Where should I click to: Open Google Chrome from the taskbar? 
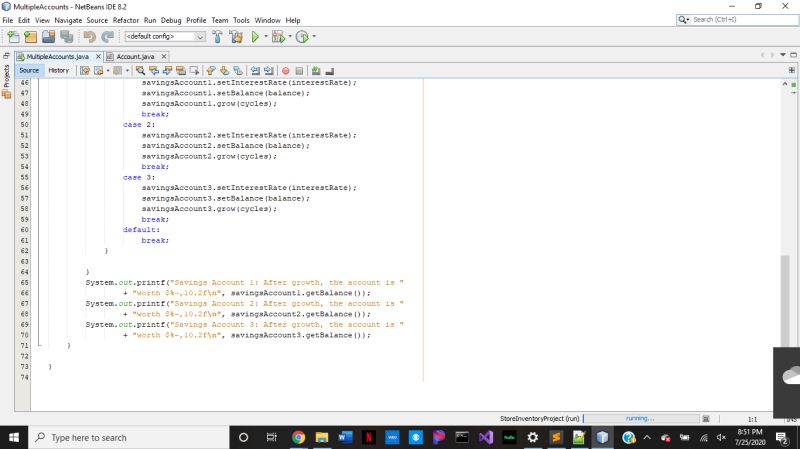coord(298,437)
